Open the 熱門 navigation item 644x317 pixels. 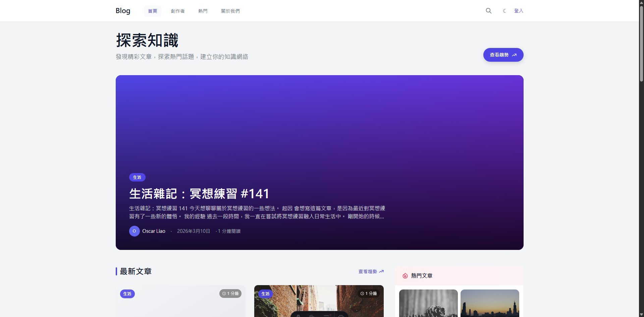(203, 11)
